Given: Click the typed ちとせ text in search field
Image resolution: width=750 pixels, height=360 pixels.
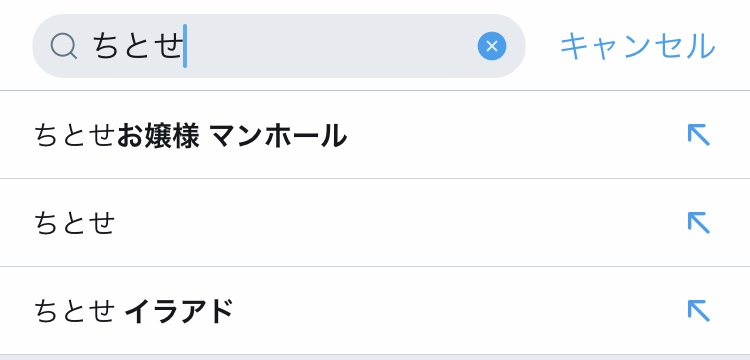Looking at the screenshot, I should coord(138,46).
